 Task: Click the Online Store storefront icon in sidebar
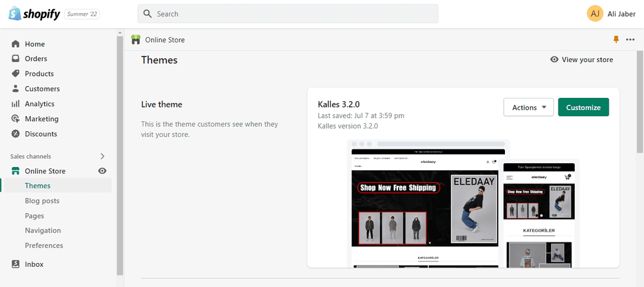tap(16, 171)
